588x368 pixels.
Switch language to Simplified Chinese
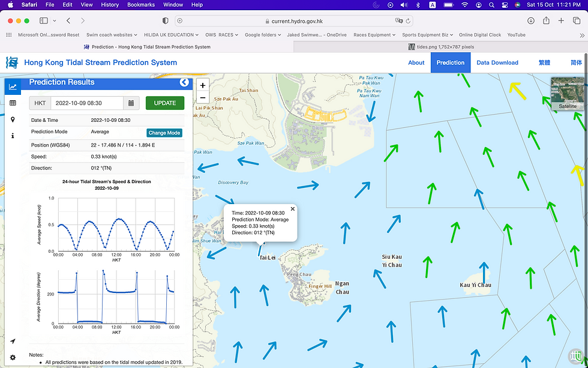tap(576, 62)
